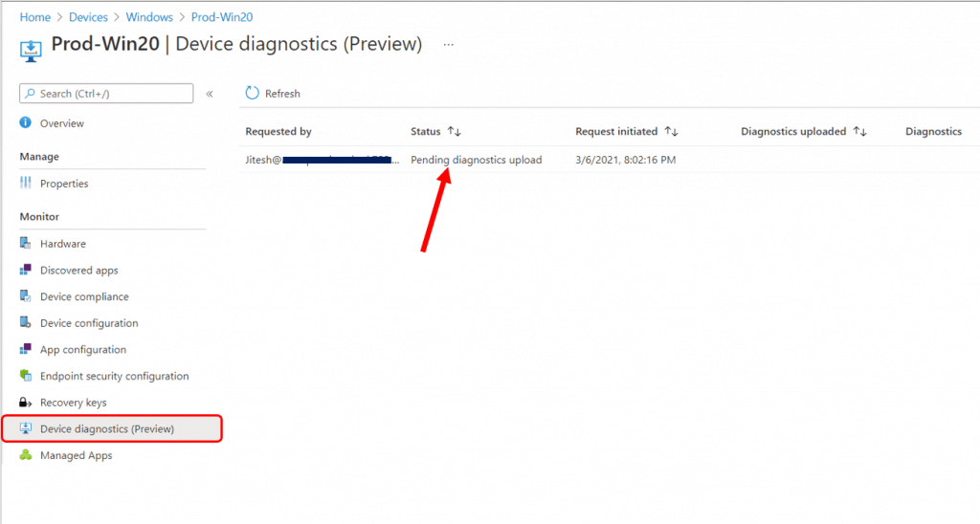Select Recovery keys menu item

click(x=73, y=403)
